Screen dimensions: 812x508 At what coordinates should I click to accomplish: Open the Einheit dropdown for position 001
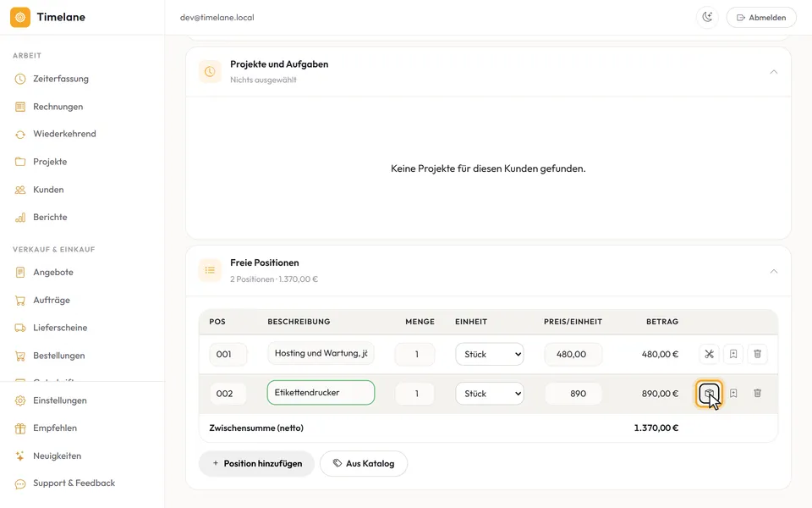click(490, 354)
